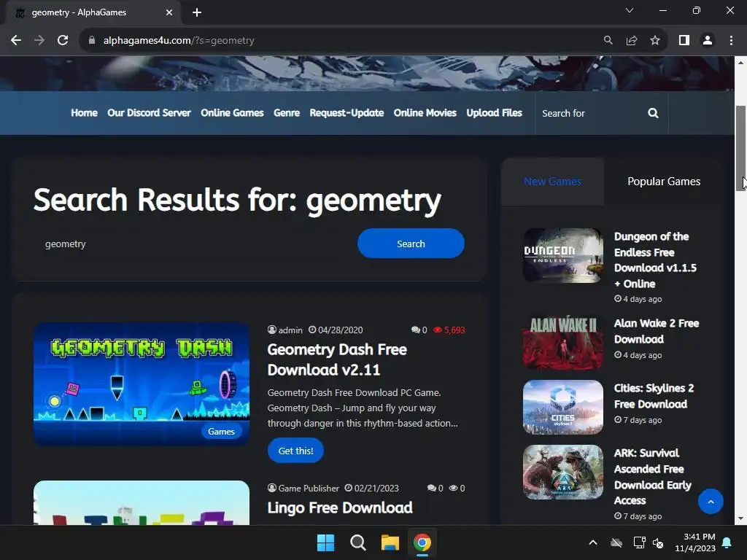Click the page vertical scrollbar thumb

click(x=740, y=147)
